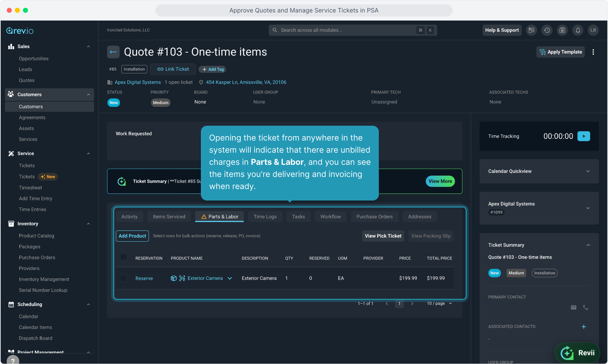Click the location pin icon by the address
The image size is (608, 364).
pyautogui.click(x=201, y=82)
